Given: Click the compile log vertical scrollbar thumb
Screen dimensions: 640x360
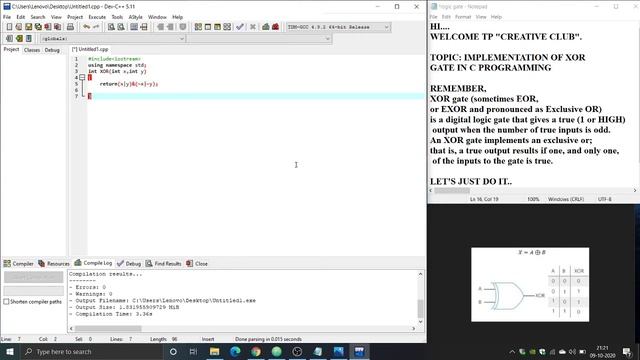Looking at the screenshot, I should [x=420, y=309].
